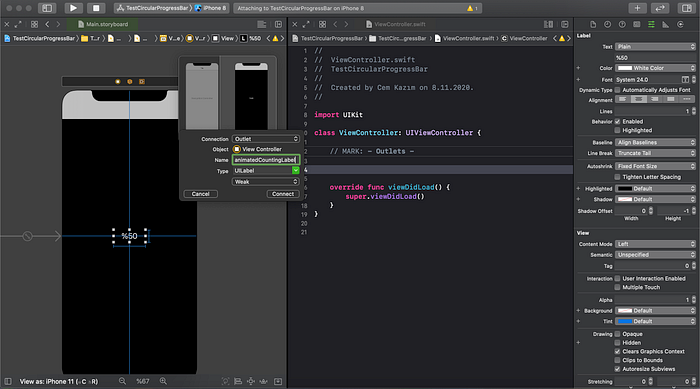Screen dimensions: 700x389
Task: Click the Connect button
Action: pyautogui.click(x=283, y=194)
